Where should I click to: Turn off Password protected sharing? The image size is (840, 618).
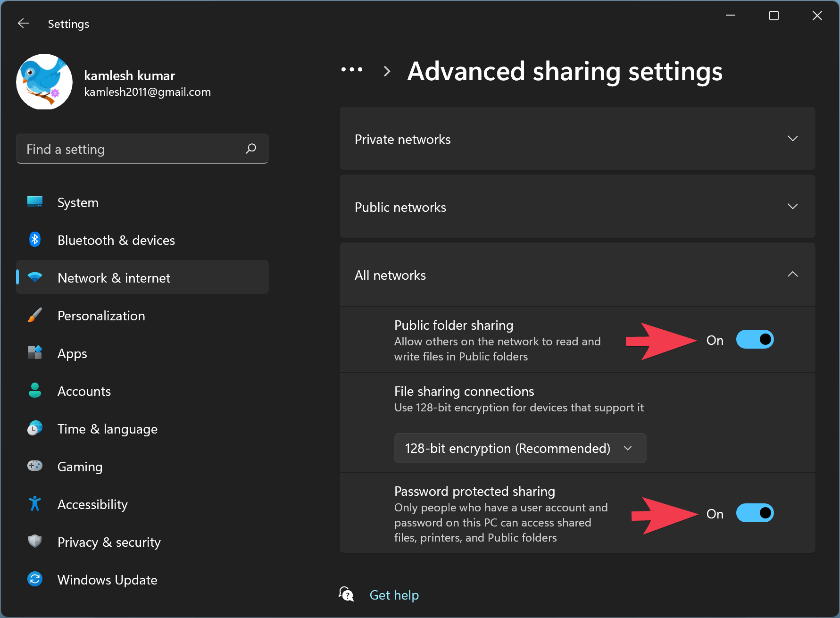pos(754,513)
